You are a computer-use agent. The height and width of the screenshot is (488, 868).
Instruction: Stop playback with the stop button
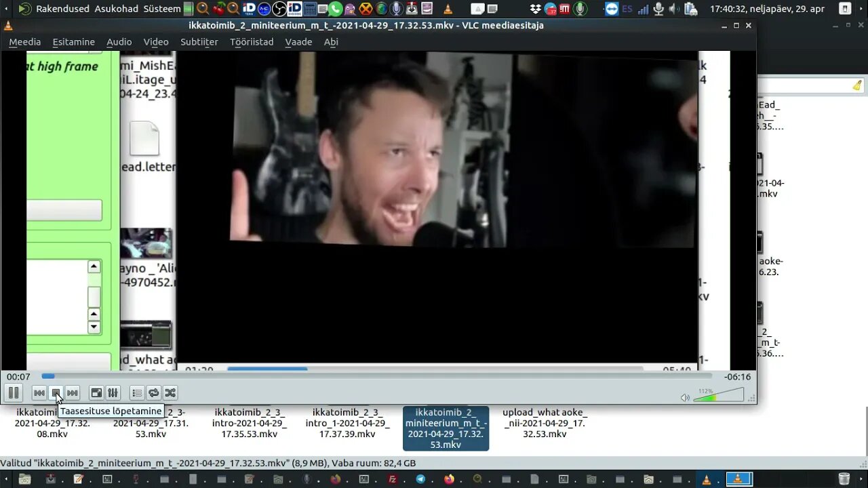coord(56,392)
